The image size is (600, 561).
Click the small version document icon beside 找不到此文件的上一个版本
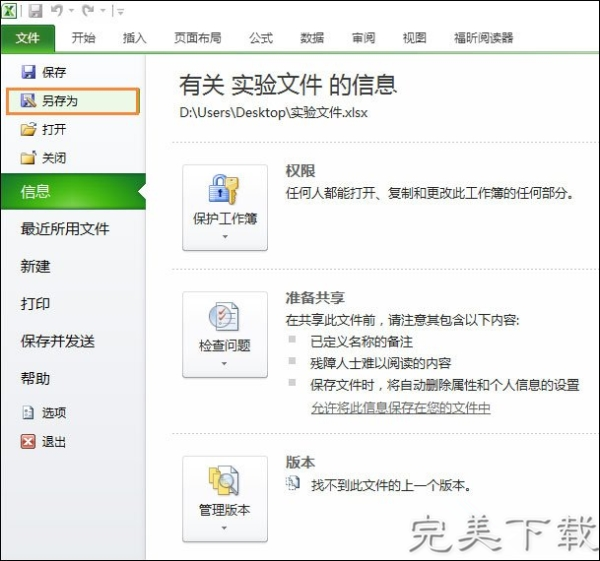click(293, 483)
